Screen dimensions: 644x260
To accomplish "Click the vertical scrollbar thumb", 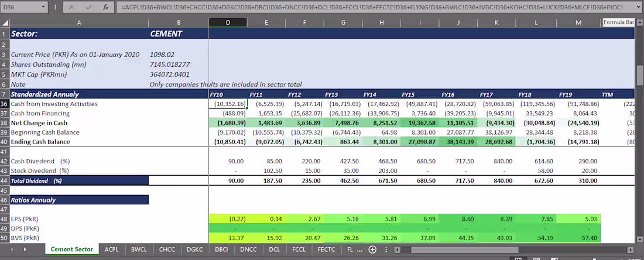I will tap(640, 74).
